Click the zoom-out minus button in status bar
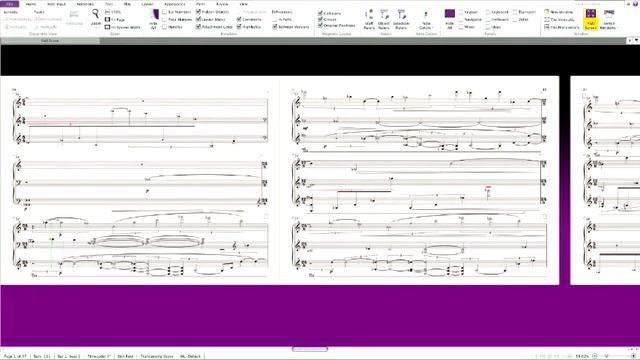Screen dimensions: 640x360 point(595,356)
